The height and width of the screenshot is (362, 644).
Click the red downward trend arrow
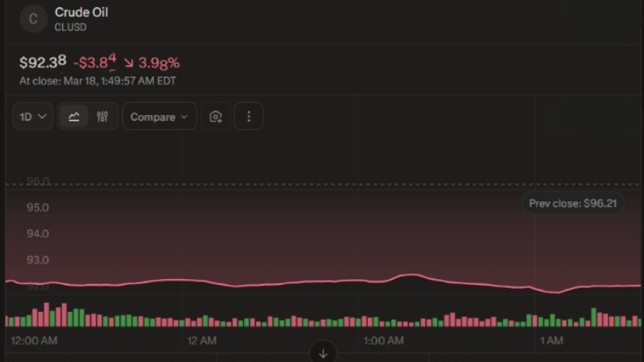click(129, 62)
